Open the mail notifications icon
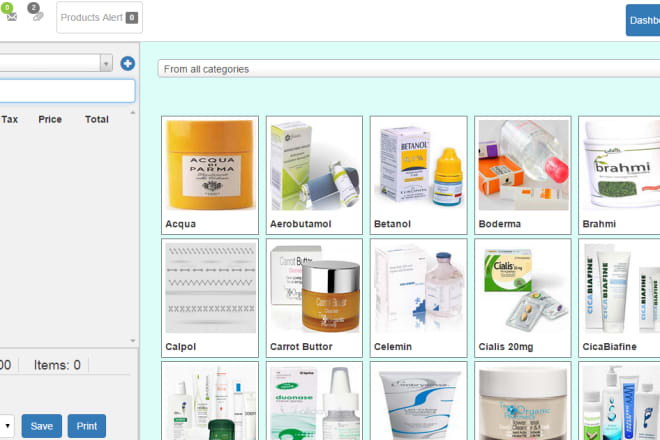This screenshot has width=660, height=440. pos(10,13)
